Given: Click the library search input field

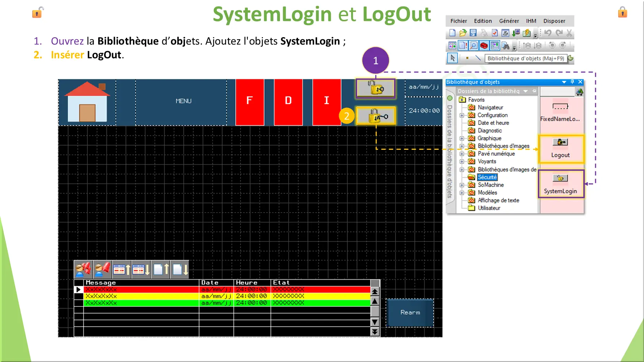Looking at the screenshot, I should click(557, 92).
